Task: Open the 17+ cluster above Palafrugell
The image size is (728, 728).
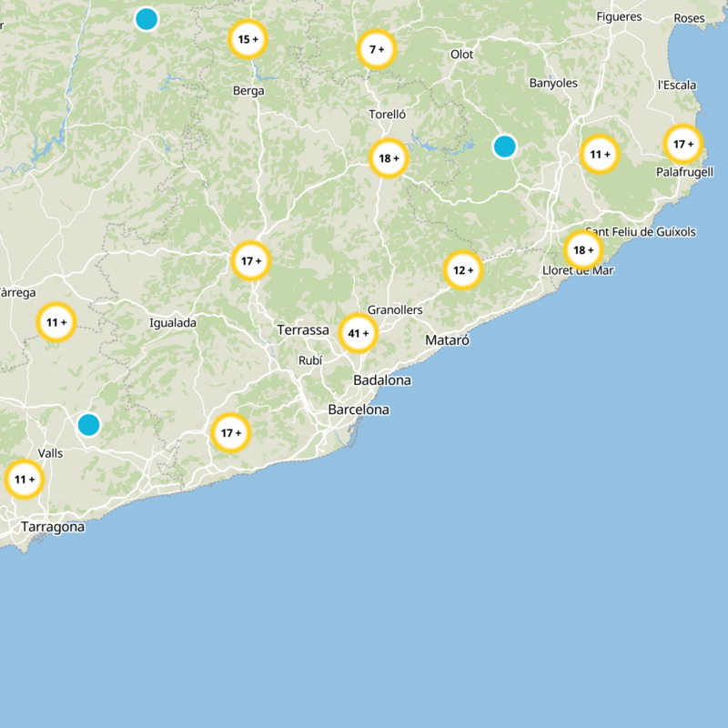Action: pyautogui.click(x=683, y=144)
